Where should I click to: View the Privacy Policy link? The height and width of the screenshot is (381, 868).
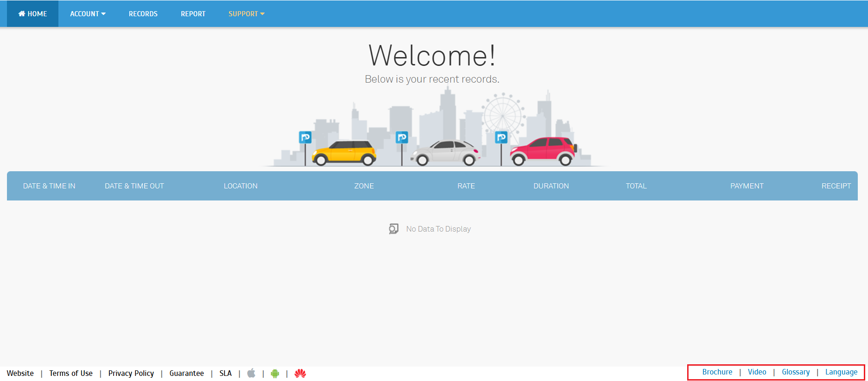pyautogui.click(x=131, y=373)
